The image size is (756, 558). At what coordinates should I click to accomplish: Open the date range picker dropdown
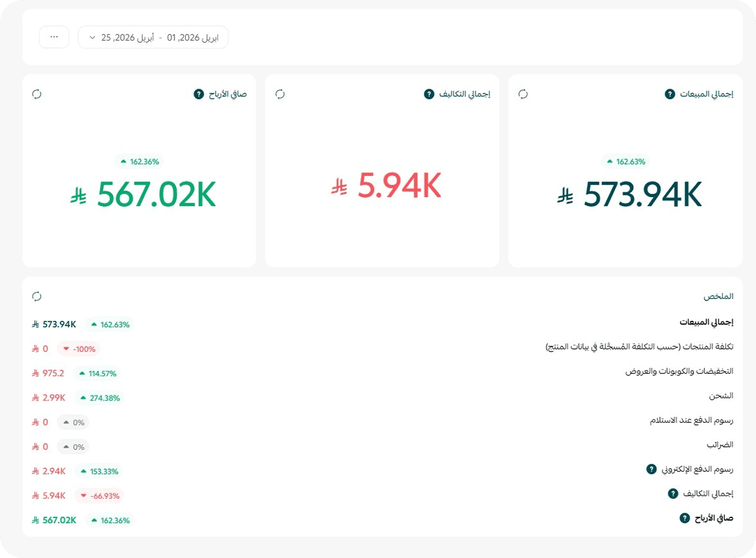point(153,37)
